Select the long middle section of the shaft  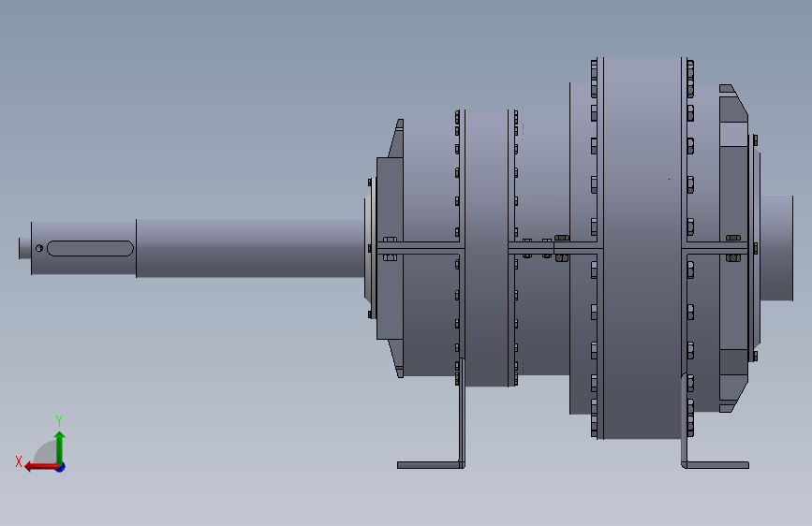[250, 248]
